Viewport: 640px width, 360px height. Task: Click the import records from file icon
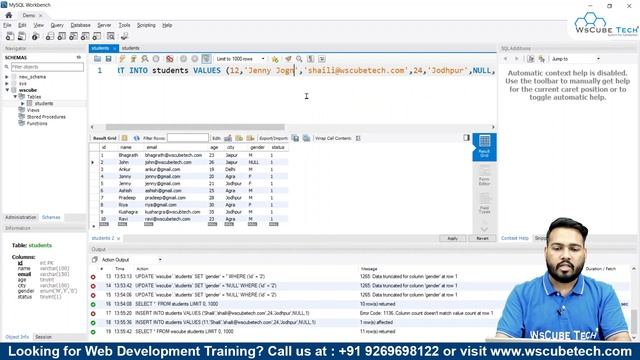306,138
